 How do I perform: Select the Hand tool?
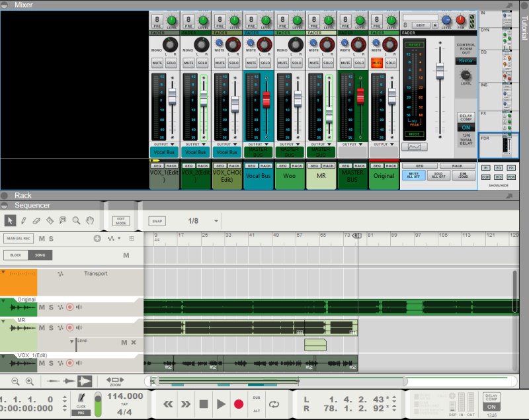click(89, 221)
